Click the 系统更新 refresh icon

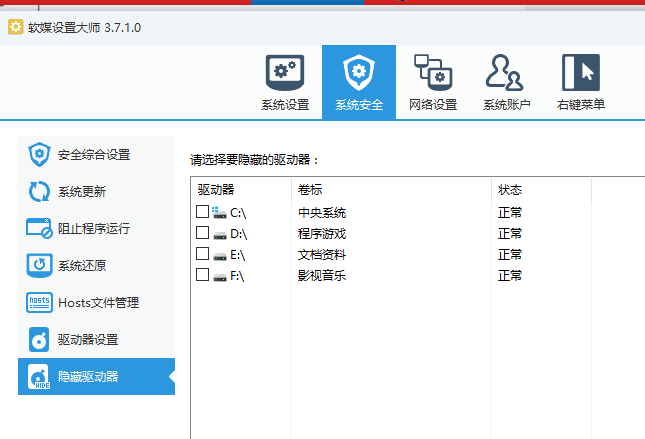(x=39, y=192)
